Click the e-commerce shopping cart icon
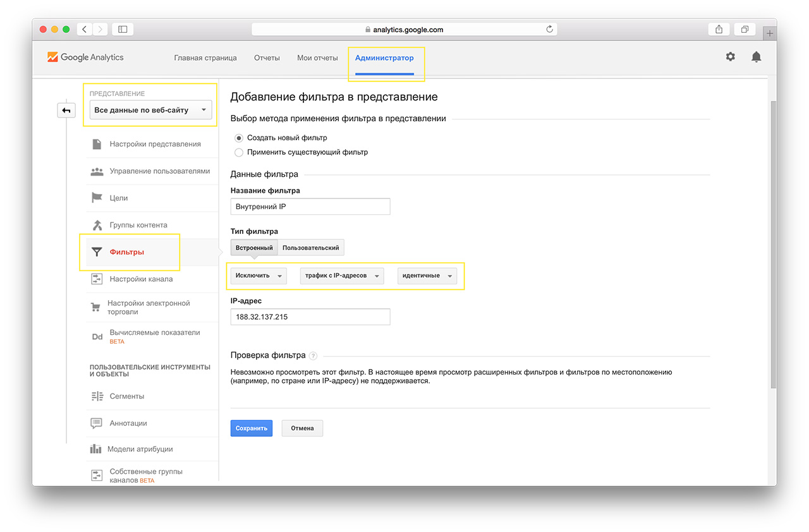This screenshot has height=532, width=809. pos(95,308)
